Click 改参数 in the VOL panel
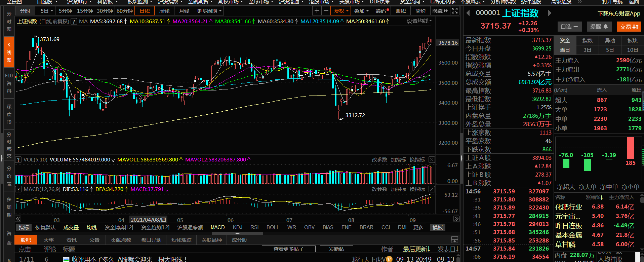This screenshot has height=262, width=644. tap(379, 160)
